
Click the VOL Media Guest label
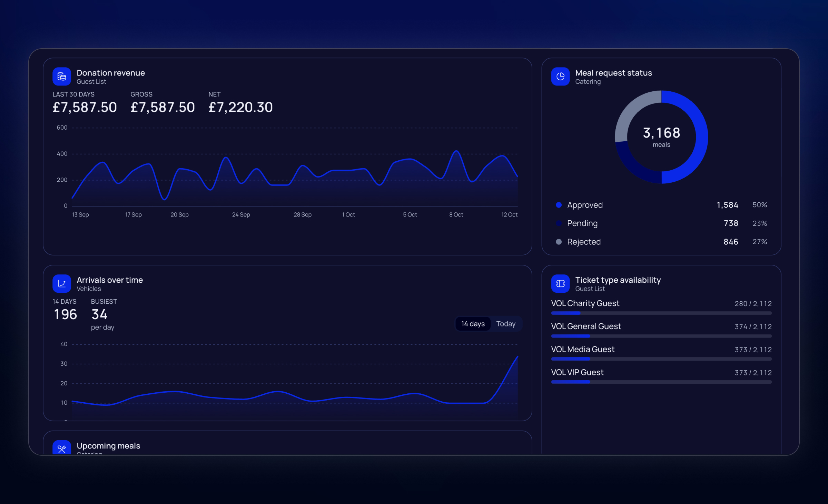pos(583,349)
